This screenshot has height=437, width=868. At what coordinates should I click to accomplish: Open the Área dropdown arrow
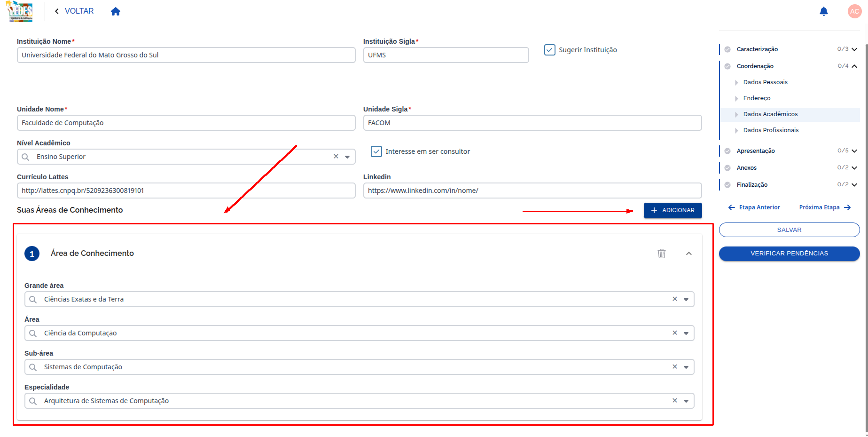click(x=686, y=334)
